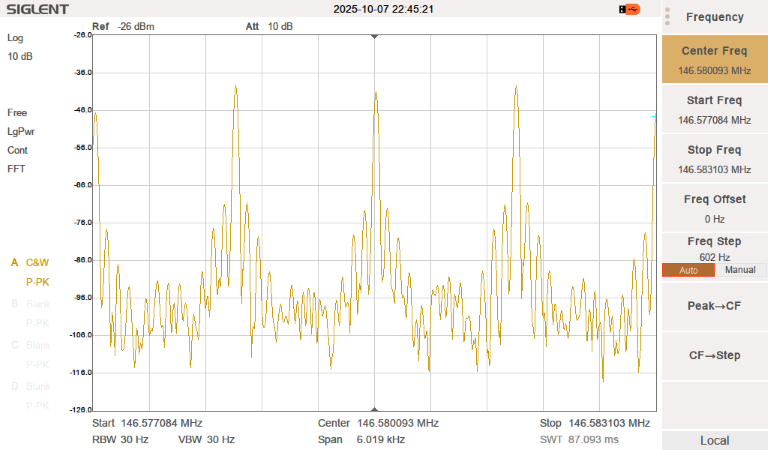The image size is (768, 450).
Task: Toggle the Cont sweep mode label
Action: [x=17, y=150]
